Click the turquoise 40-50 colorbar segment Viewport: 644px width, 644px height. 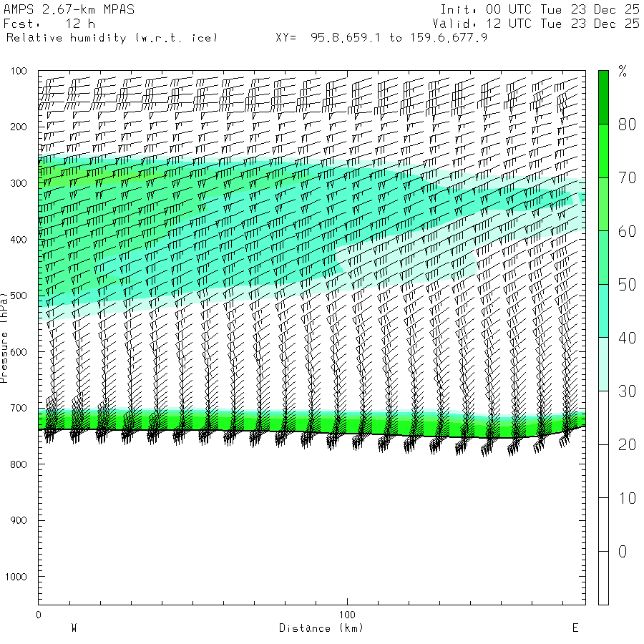[x=603, y=311]
